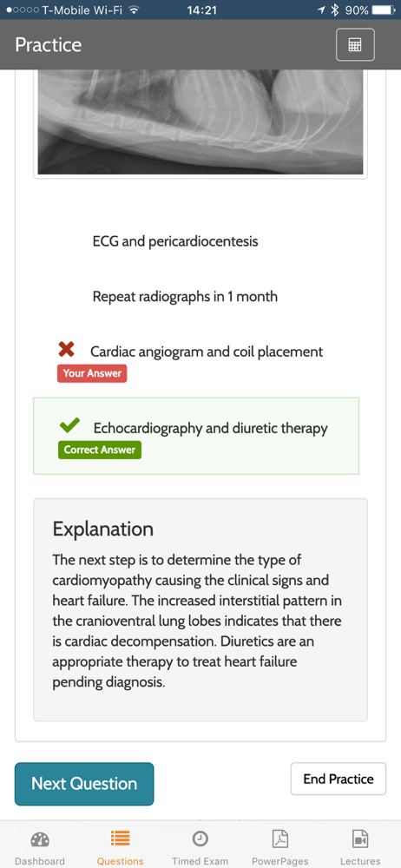Click the green checkmark icon
Screen dimensions: 401x868
(x=69, y=425)
